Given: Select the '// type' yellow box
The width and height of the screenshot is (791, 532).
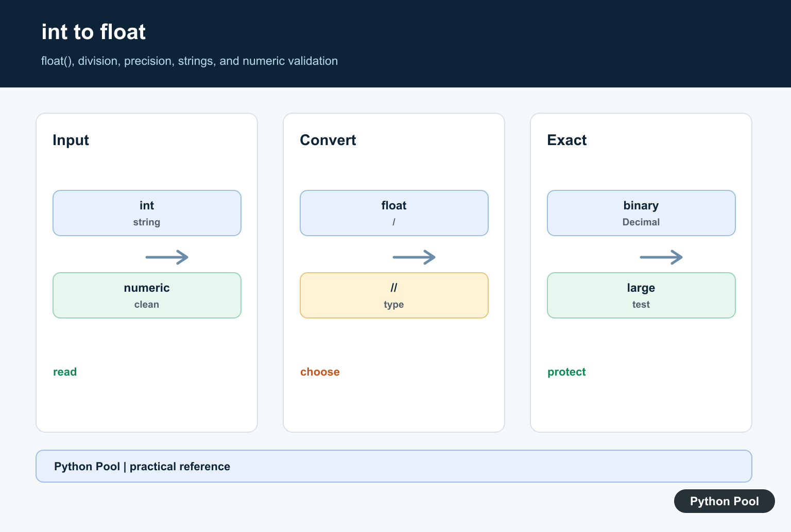Looking at the screenshot, I should (x=394, y=295).
